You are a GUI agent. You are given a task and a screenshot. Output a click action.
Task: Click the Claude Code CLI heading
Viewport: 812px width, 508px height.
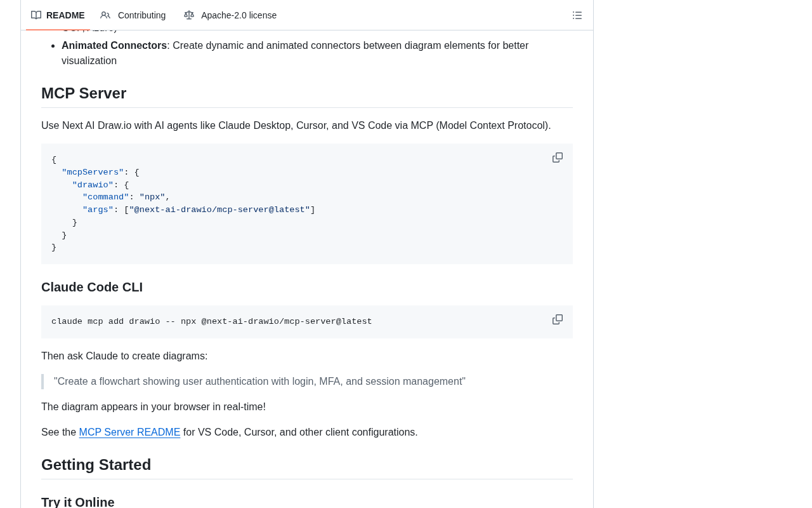coord(92,287)
